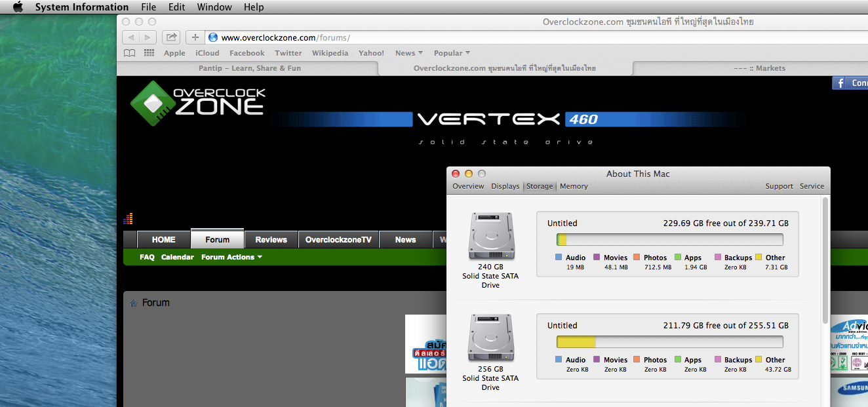Open the Reviews nav tab

click(271, 240)
